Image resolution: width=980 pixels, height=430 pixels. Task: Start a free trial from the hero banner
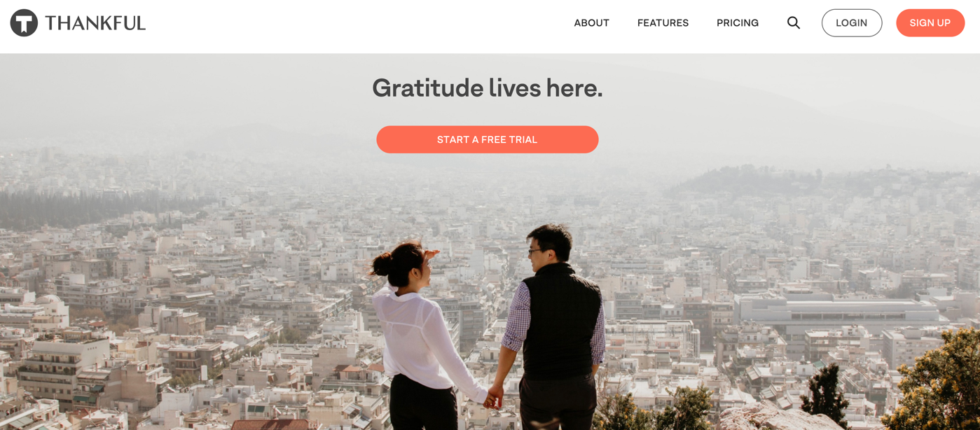click(x=488, y=139)
